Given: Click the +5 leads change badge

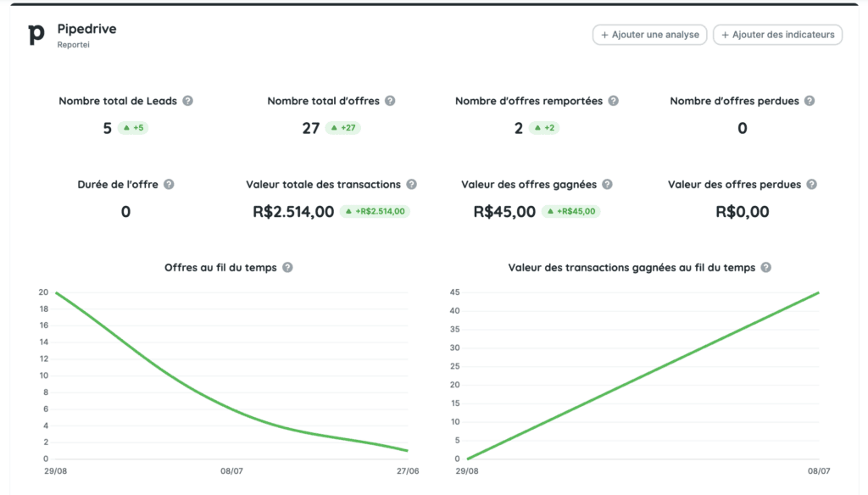Looking at the screenshot, I should click(134, 128).
